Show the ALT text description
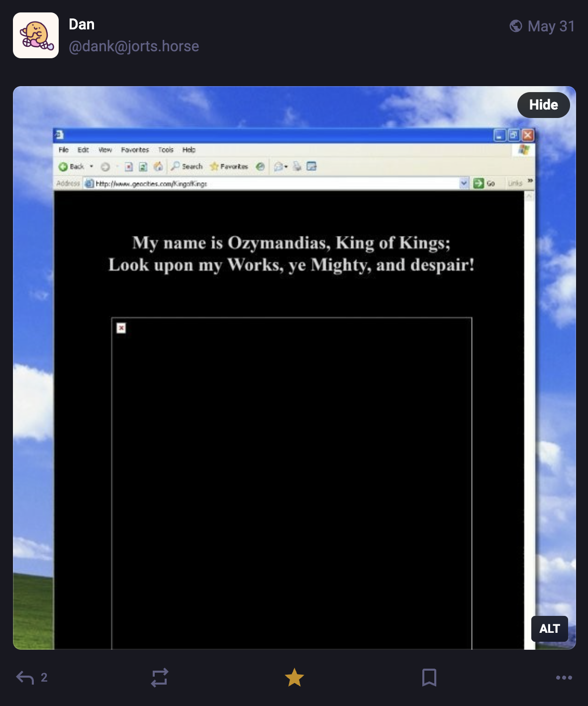The height and width of the screenshot is (706, 588). [550, 629]
